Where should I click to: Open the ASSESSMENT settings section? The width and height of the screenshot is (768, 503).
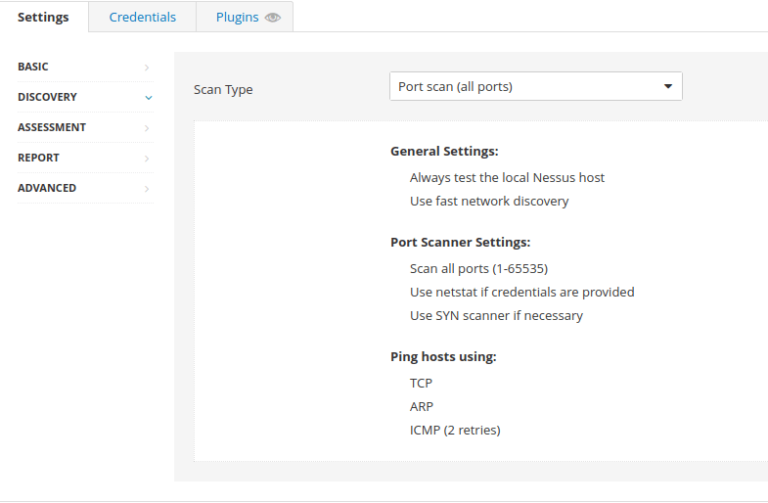pos(52,128)
